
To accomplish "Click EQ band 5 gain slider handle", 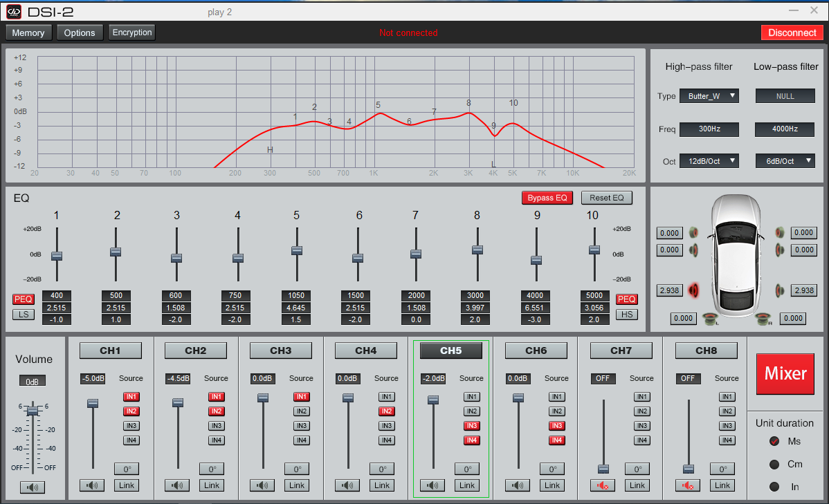I will [x=297, y=250].
